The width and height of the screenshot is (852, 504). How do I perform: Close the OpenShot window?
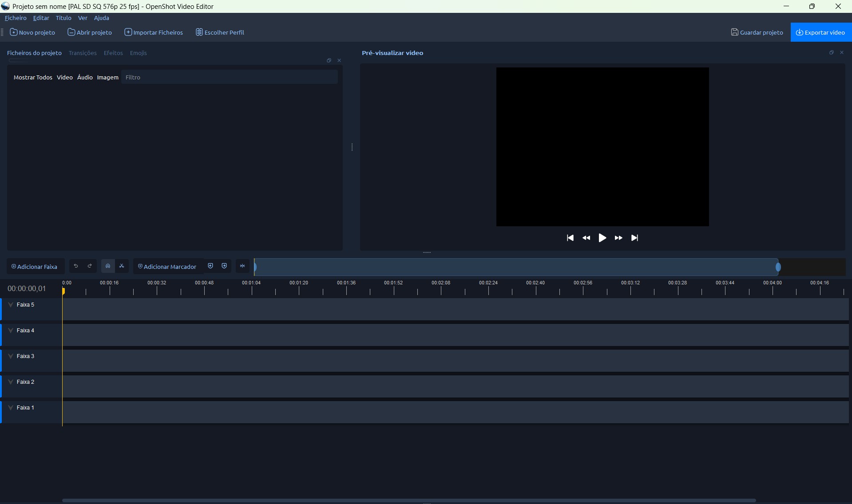coord(838,6)
